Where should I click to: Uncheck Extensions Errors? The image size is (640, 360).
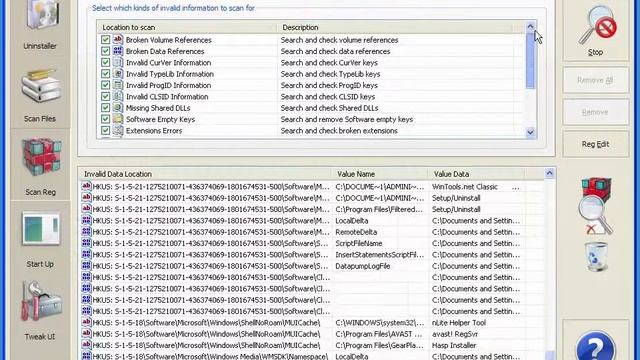105,131
